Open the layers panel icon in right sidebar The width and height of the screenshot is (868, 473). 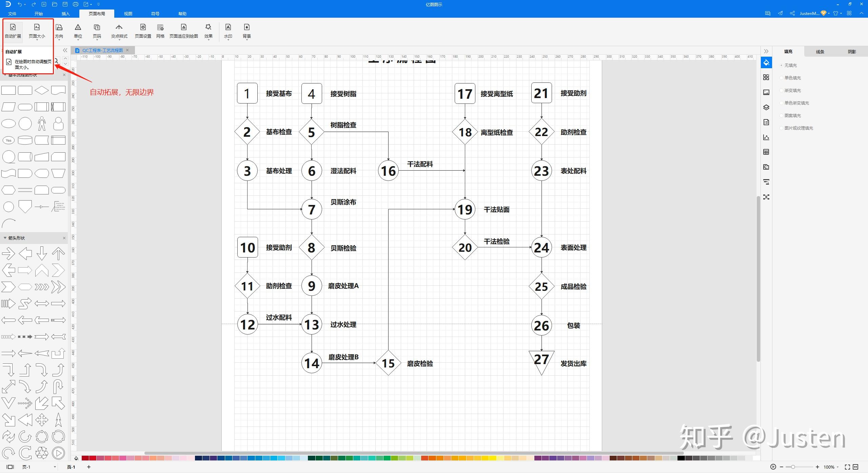tap(766, 107)
